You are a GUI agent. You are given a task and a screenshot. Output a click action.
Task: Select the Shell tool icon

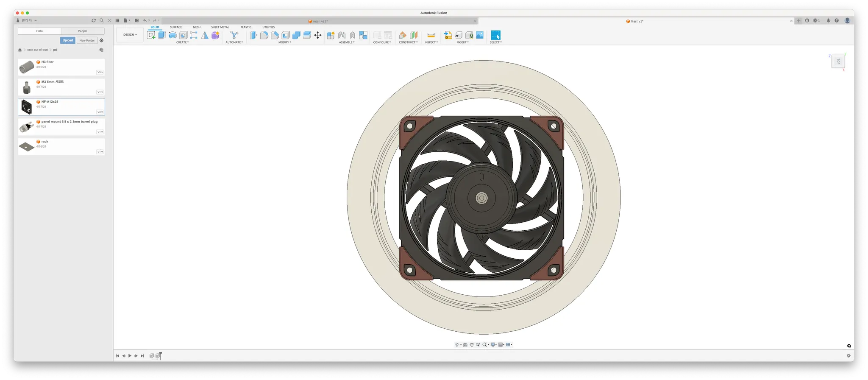click(286, 35)
